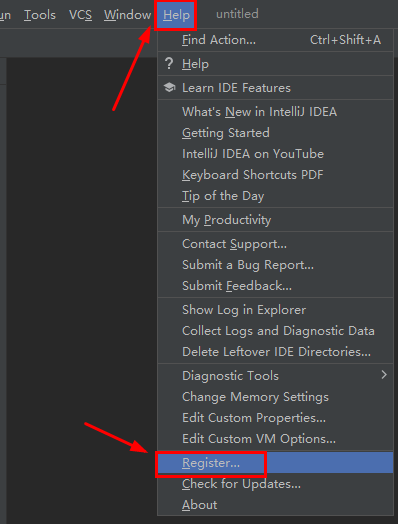The width and height of the screenshot is (398, 524).
Task: Select Edit Custom VM Options...
Action: (x=275, y=439)
